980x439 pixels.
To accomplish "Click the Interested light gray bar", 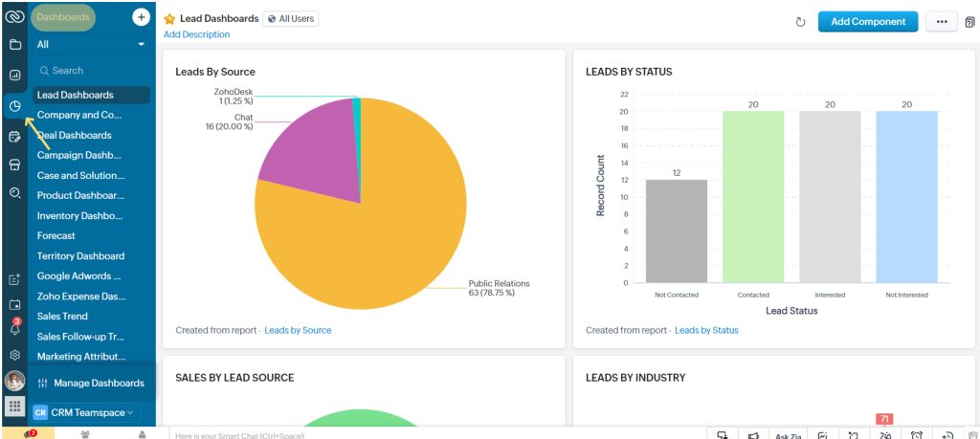I will point(830,197).
